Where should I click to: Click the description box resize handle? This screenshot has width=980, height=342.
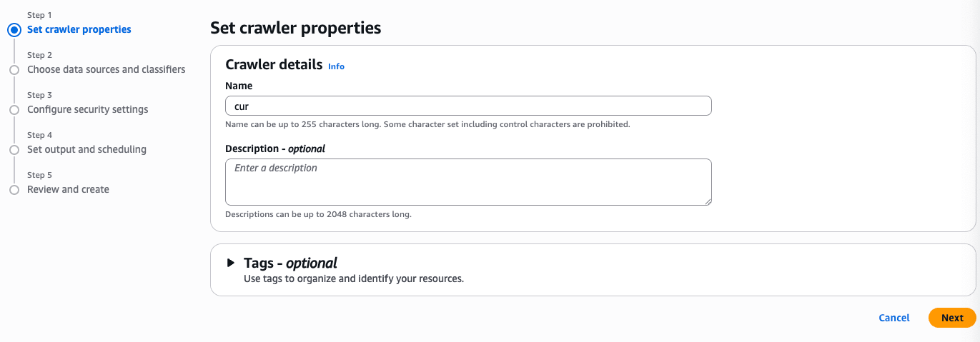click(708, 201)
